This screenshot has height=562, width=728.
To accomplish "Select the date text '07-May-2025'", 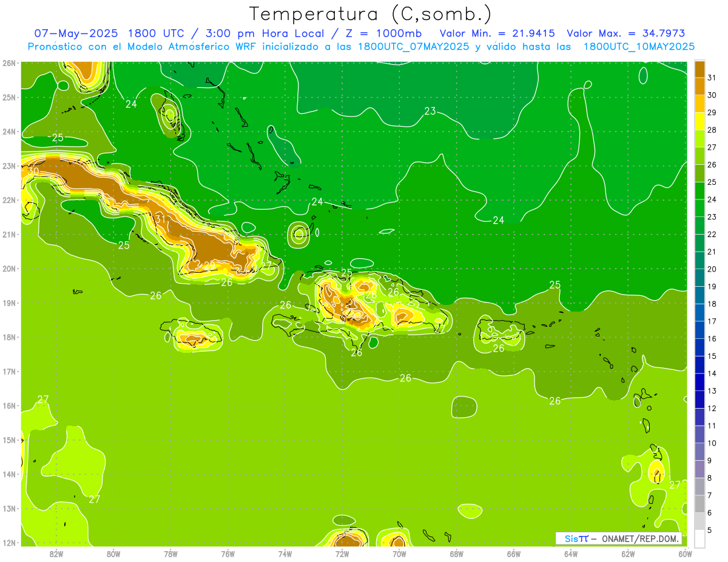I will (x=75, y=33).
